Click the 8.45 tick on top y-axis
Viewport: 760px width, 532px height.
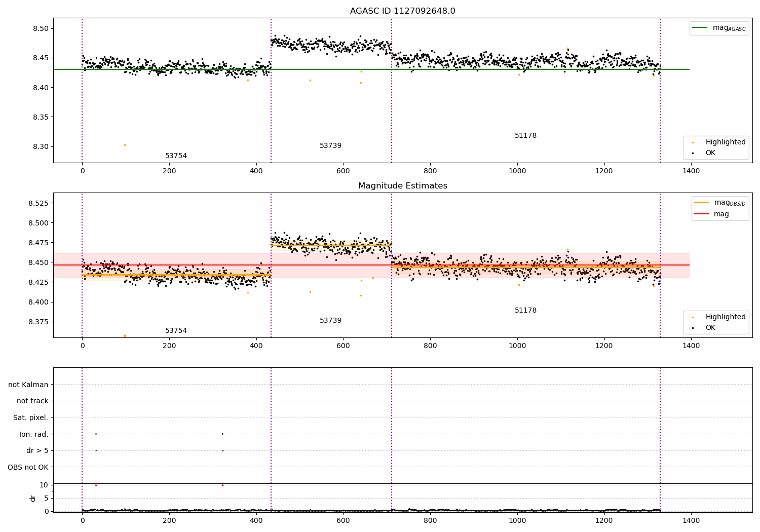point(41,58)
